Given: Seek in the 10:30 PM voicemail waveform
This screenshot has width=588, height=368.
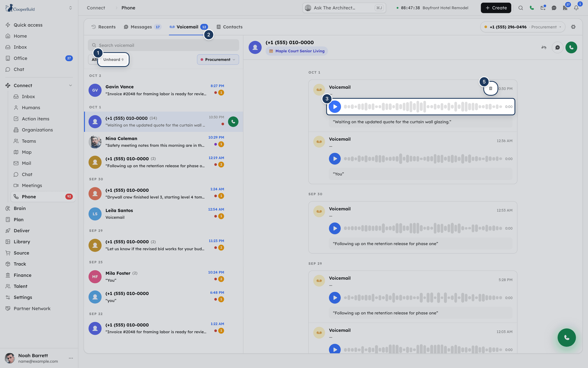Looking at the screenshot, I should pos(423,107).
